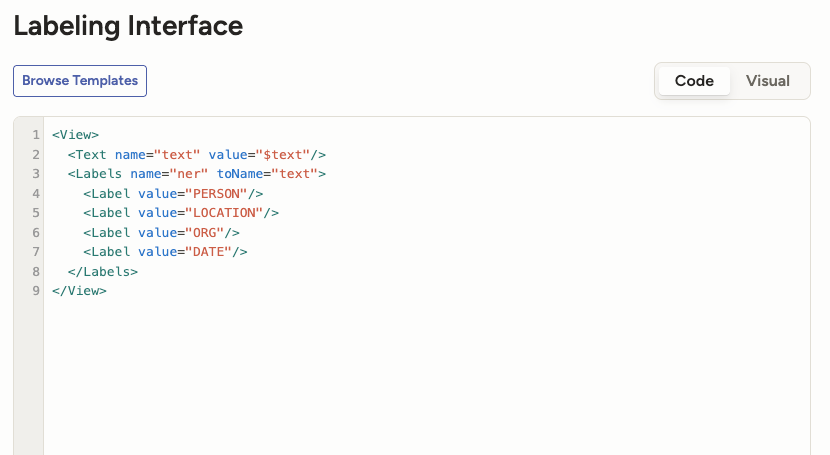Click the Browse Templates button
This screenshot has width=830, height=455.
click(x=80, y=81)
